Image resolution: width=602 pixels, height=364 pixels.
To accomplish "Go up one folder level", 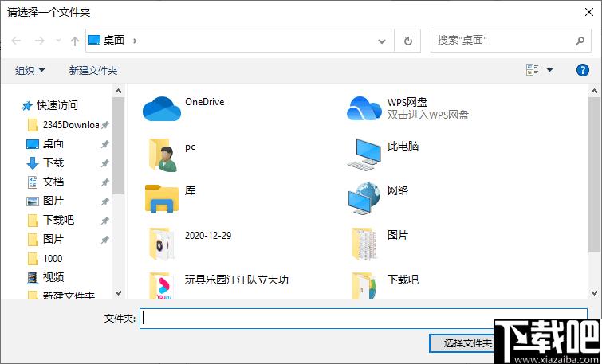I will pyautogui.click(x=75, y=41).
